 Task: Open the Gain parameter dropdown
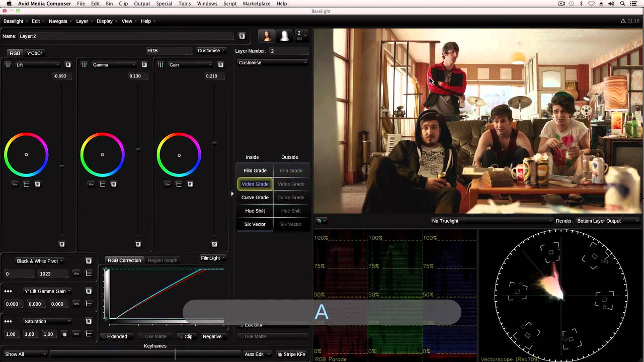click(x=190, y=65)
